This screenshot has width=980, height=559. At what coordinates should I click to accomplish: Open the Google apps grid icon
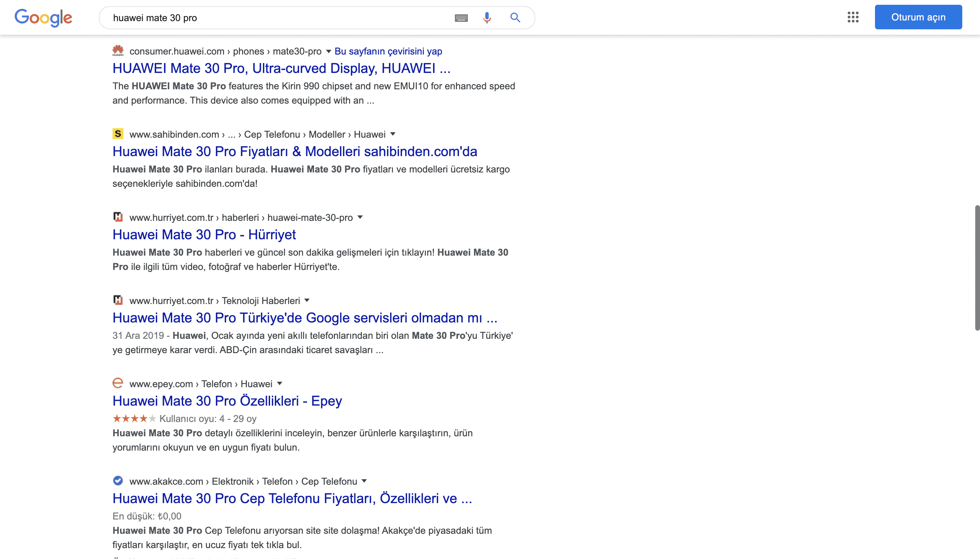click(x=853, y=17)
